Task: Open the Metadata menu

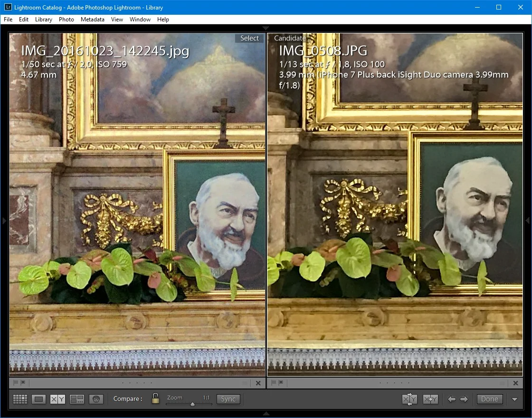Action: click(93, 19)
